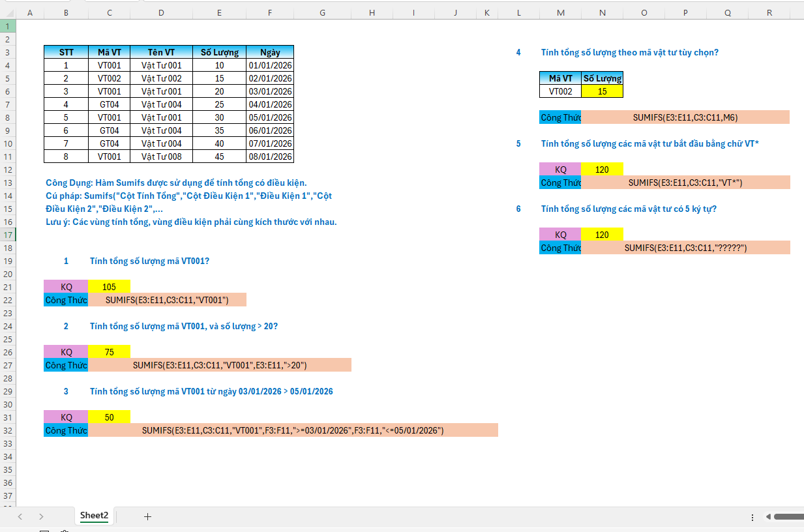Select the yellow result cell showing 105
This screenshot has height=532, width=804.
(109, 287)
